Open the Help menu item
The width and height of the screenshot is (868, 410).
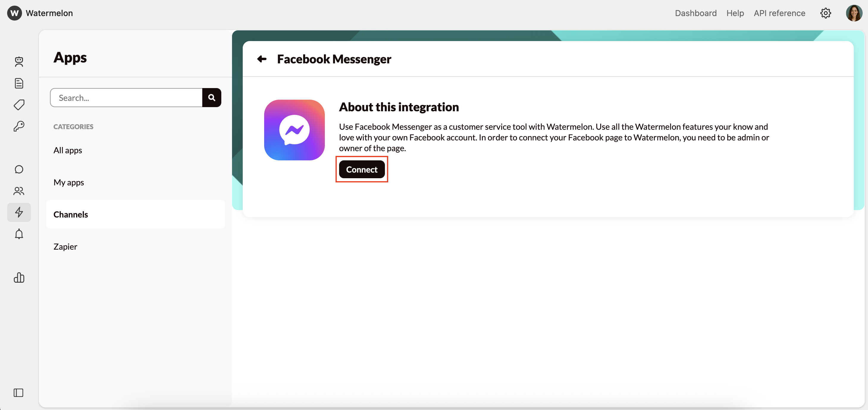[x=735, y=13]
